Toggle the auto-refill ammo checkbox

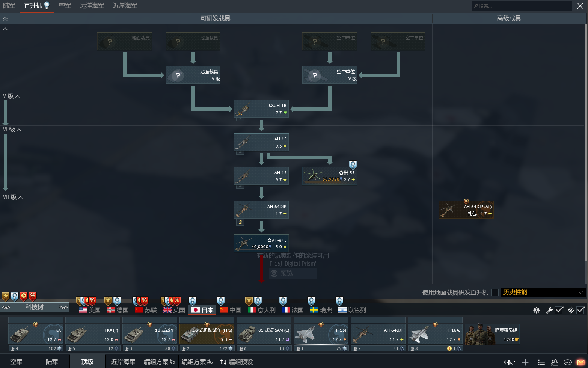580,310
